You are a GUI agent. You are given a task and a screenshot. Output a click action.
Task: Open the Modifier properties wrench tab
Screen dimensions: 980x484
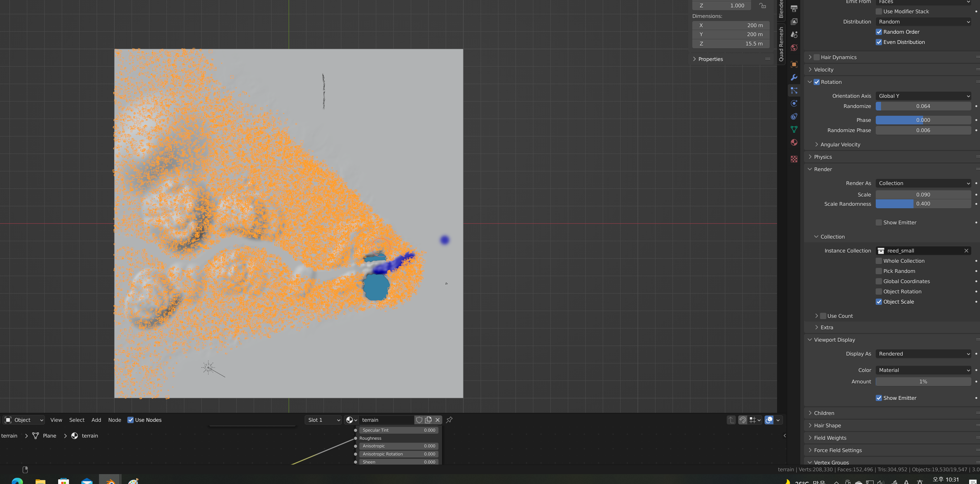click(x=794, y=78)
